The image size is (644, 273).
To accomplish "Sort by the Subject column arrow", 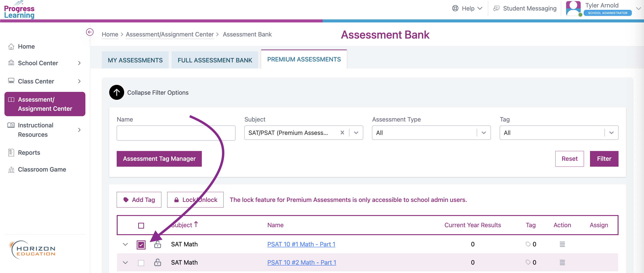I will click(x=196, y=224).
